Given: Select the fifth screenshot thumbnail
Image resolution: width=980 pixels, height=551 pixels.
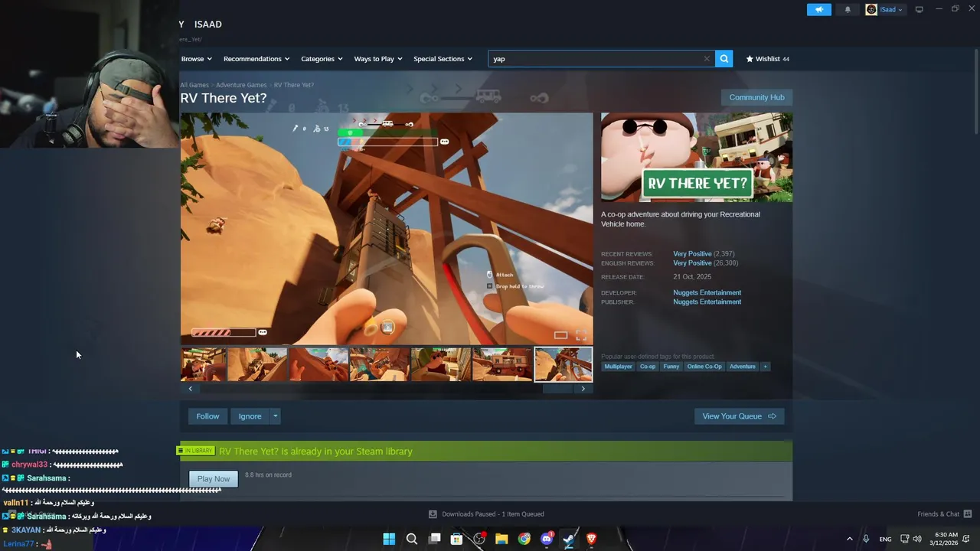Looking at the screenshot, I should click(x=440, y=364).
